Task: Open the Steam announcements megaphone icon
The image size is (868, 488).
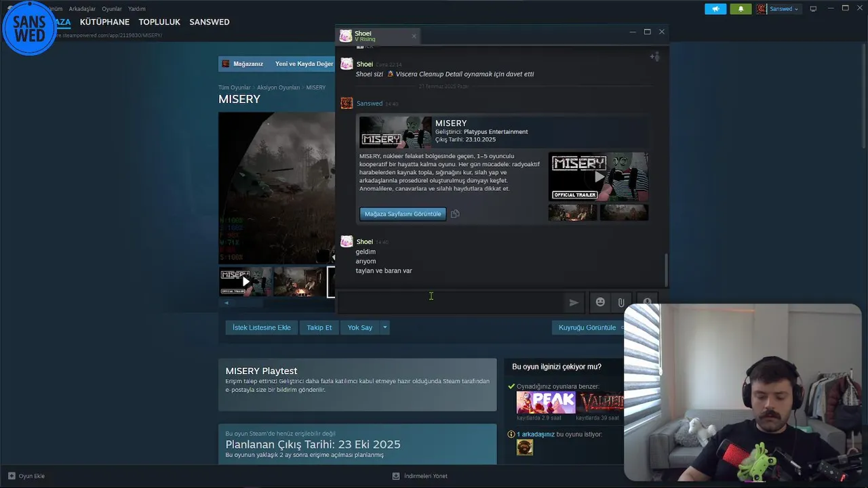Action: (x=715, y=9)
